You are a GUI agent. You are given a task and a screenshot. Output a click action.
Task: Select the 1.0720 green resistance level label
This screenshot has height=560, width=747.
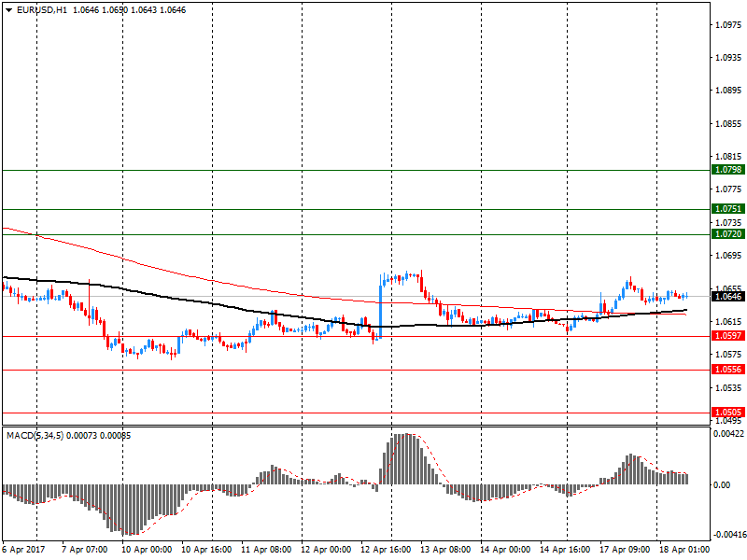tap(728, 234)
